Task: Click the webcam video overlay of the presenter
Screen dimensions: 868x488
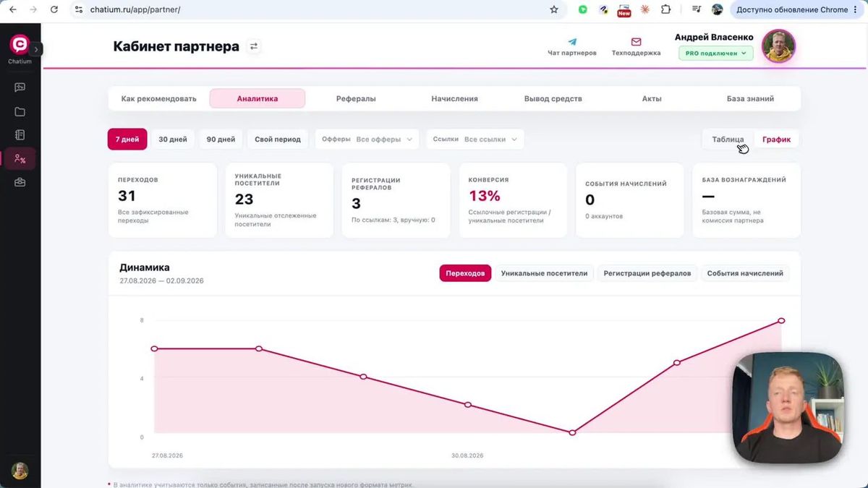Action: click(x=788, y=408)
